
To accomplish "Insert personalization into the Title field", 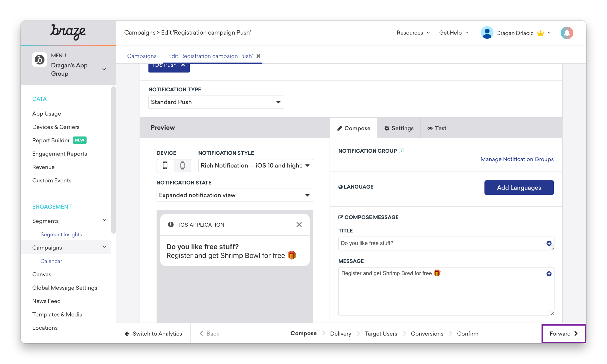I will pyautogui.click(x=549, y=243).
